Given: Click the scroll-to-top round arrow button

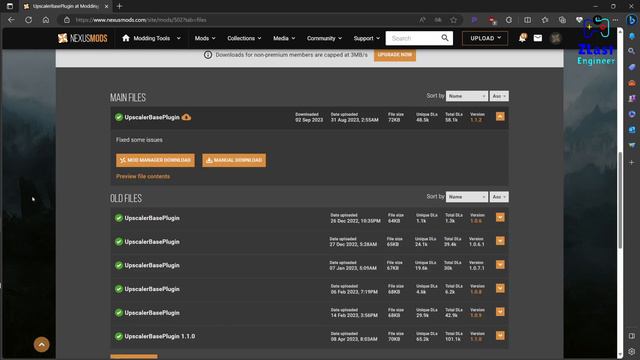Looking at the screenshot, I should [42, 344].
